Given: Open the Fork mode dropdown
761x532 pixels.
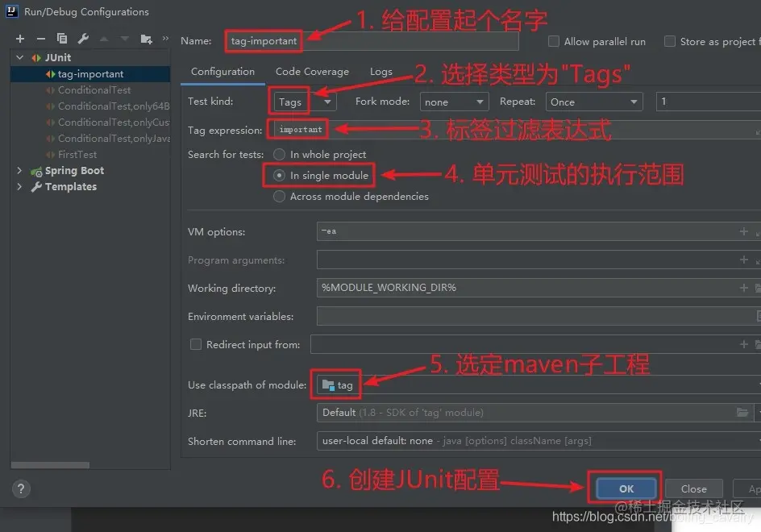Looking at the screenshot, I should click(454, 102).
